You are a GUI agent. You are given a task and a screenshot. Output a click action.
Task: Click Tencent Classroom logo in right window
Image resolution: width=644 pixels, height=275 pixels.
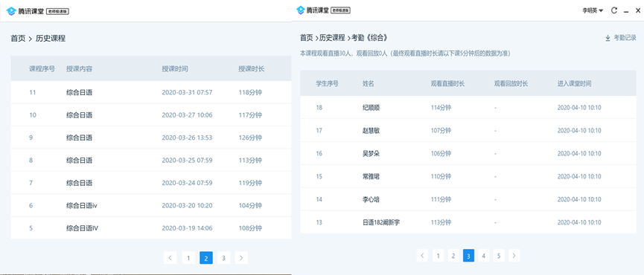(300, 10)
